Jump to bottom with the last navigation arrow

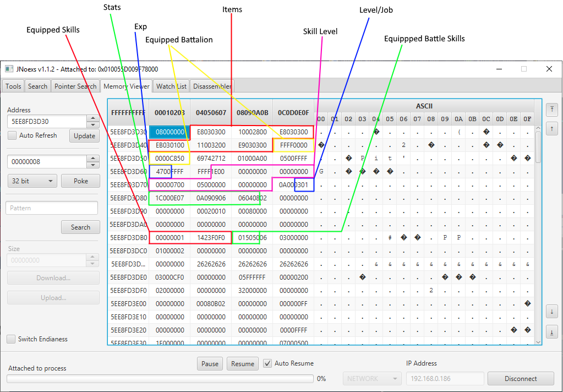[x=551, y=333]
